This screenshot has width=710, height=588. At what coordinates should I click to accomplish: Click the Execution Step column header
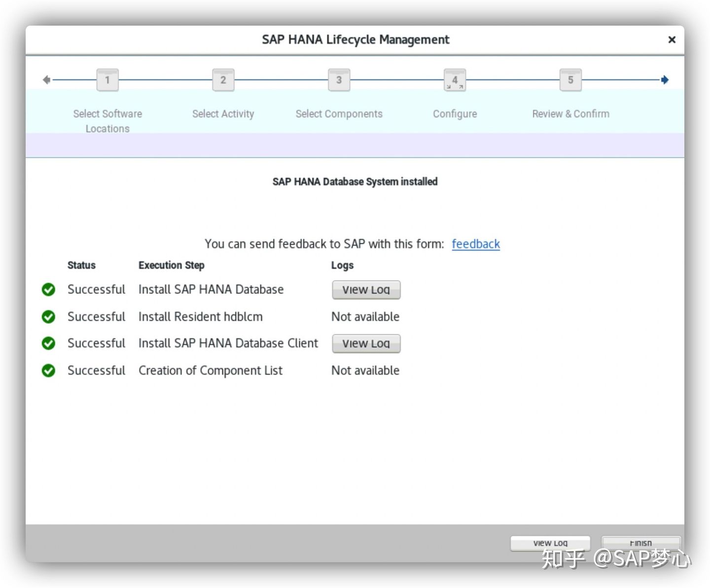click(171, 265)
